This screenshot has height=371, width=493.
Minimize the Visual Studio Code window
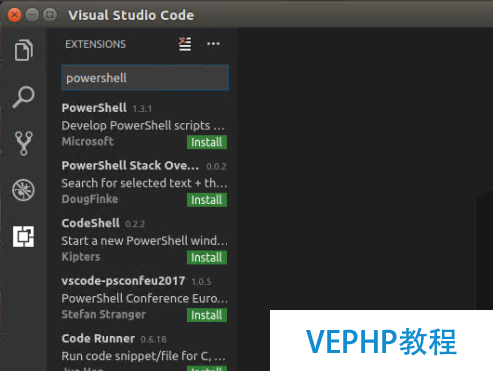(32, 15)
